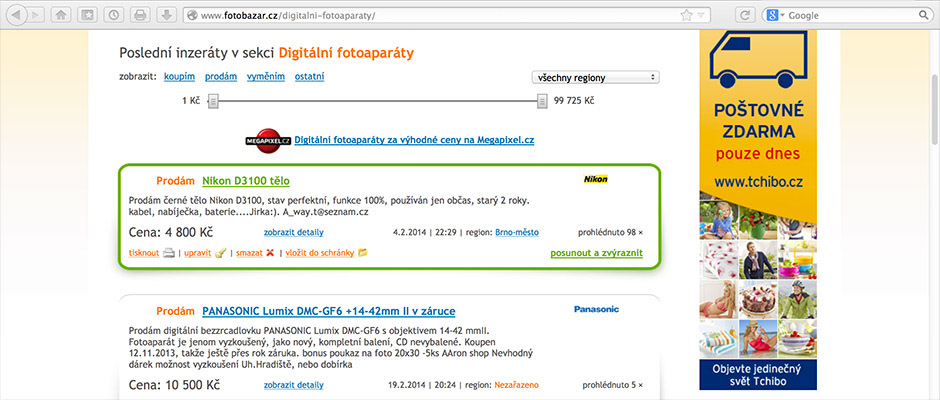Screen dimensions: 940x400
Task: Click the history clock icon in toolbar
Action: [x=113, y=15]
